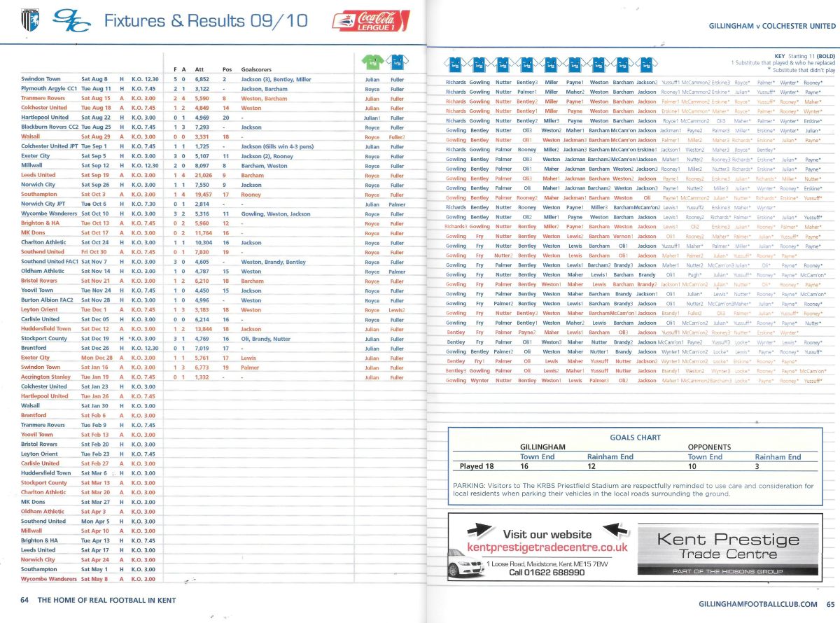Screen dimensions: 840x623
Task: Click Jackson (2), Rooney goalscorers
Action: 267,155
